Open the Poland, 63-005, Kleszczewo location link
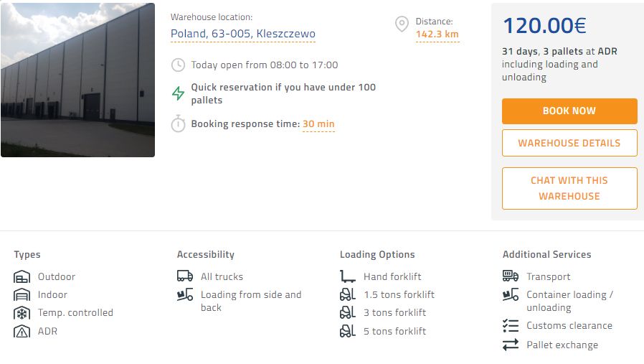Viewport: 644px width, 364px height. pos(242,34)
